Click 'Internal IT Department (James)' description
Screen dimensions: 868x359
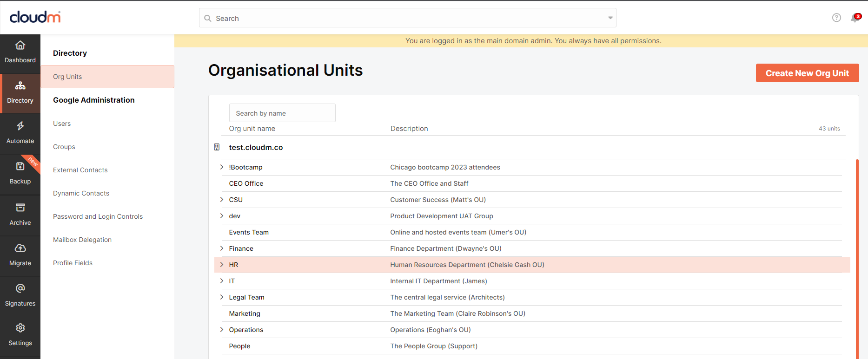[439, 281]
